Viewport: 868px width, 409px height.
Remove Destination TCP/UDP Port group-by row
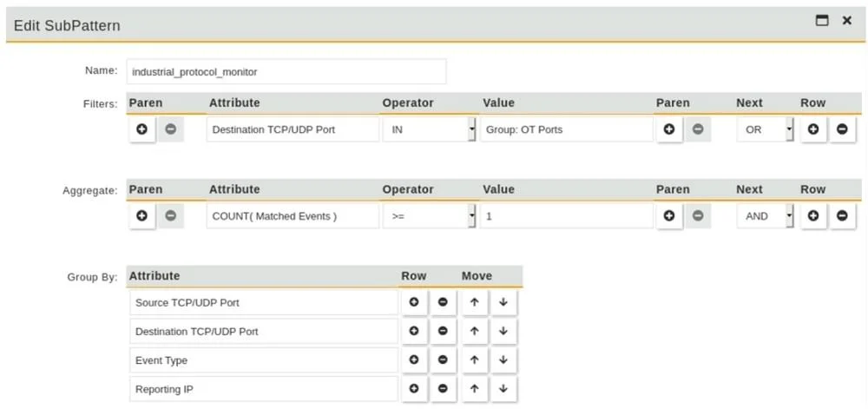click(x=443, y=331)
